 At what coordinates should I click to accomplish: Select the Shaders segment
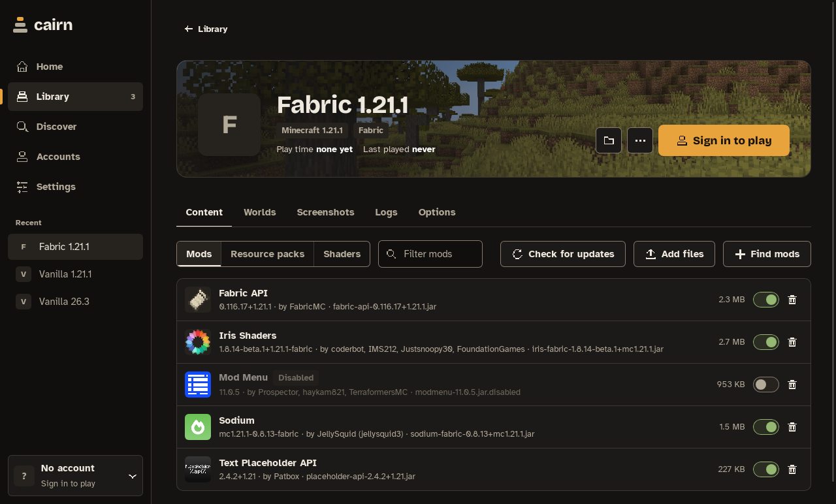click(342, 254)
